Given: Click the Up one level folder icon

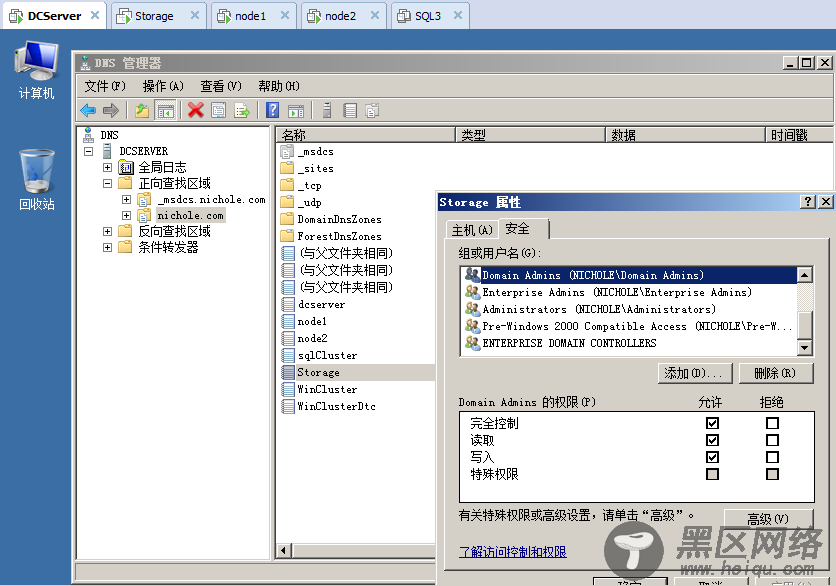Looking at the screenshot, I should click(142, 110).
